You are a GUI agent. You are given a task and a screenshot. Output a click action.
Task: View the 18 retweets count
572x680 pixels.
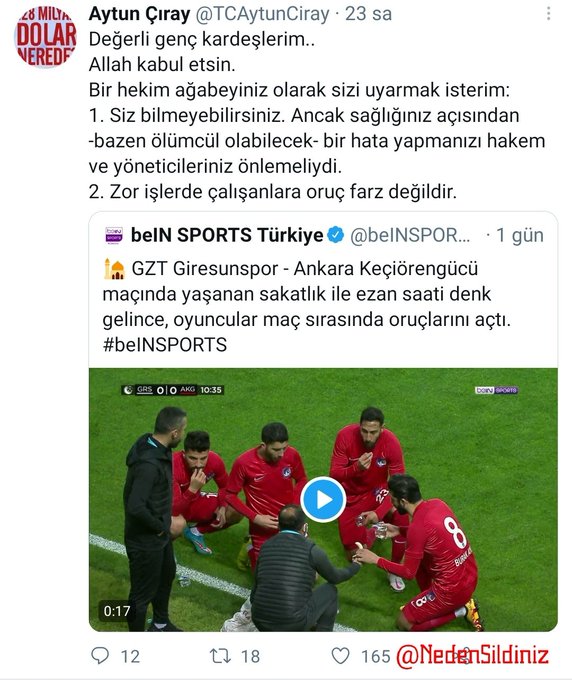coord(250,656)
